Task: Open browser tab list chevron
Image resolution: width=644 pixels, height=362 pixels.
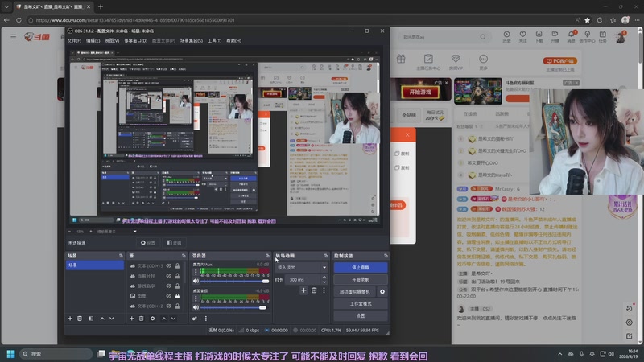Action: coord(6,7)
